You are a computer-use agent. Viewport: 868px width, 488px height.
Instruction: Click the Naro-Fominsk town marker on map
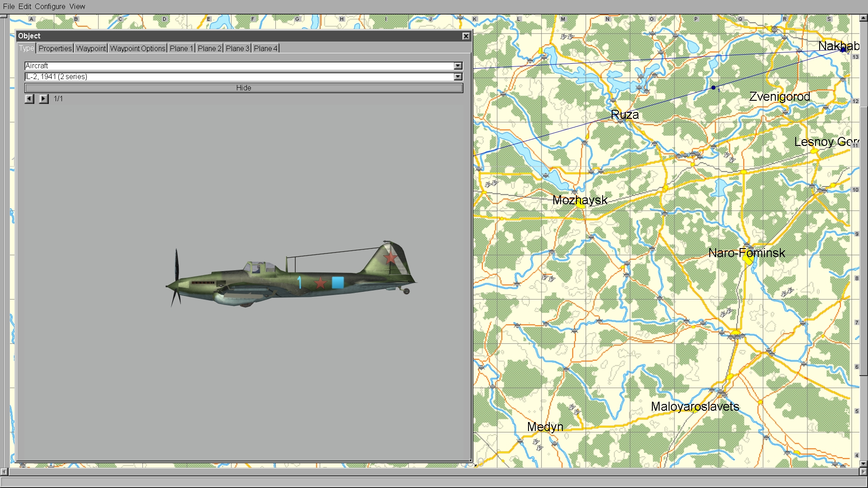click(747, 259)
